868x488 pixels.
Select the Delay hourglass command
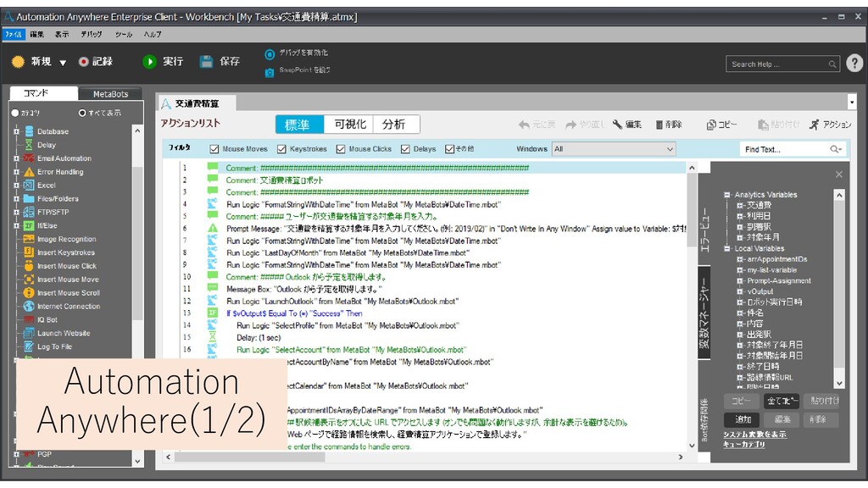click(x=29, y=144)
